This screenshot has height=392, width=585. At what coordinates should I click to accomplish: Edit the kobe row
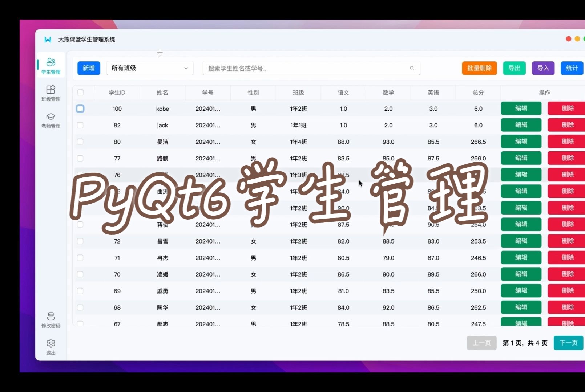[521, 108]
